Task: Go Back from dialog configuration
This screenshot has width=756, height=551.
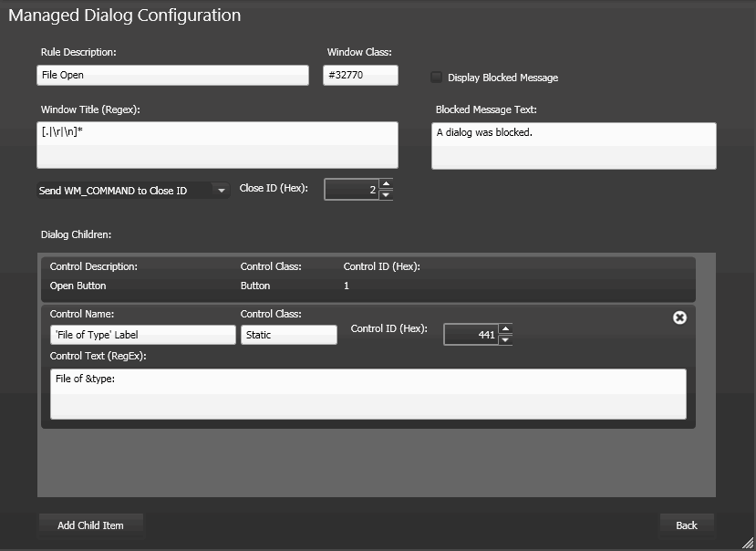Action: pyautogui.click(x=687, y=525)
